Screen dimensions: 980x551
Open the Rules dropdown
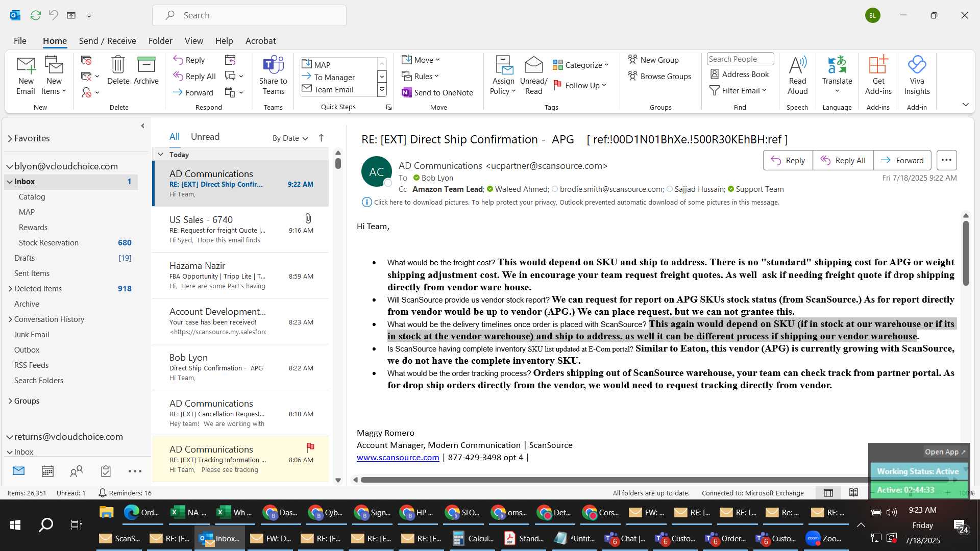(x=420, y=76)
